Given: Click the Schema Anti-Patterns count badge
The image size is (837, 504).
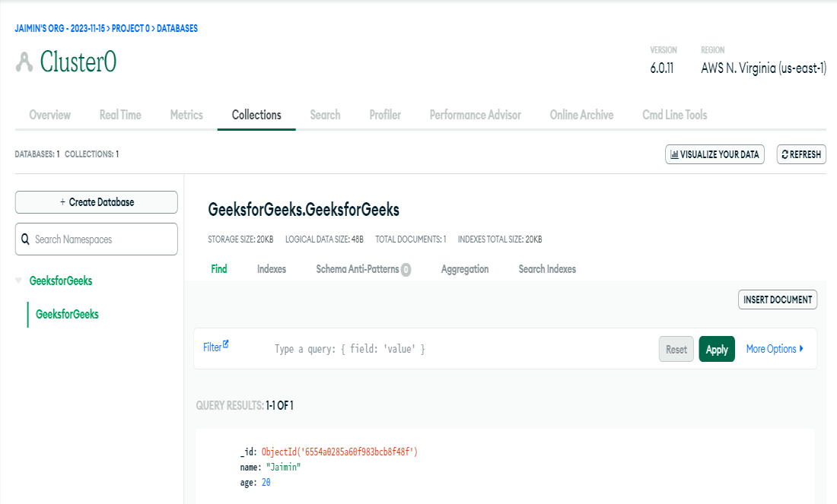Looking at the screenshot, I should click(x=406, y=270).
